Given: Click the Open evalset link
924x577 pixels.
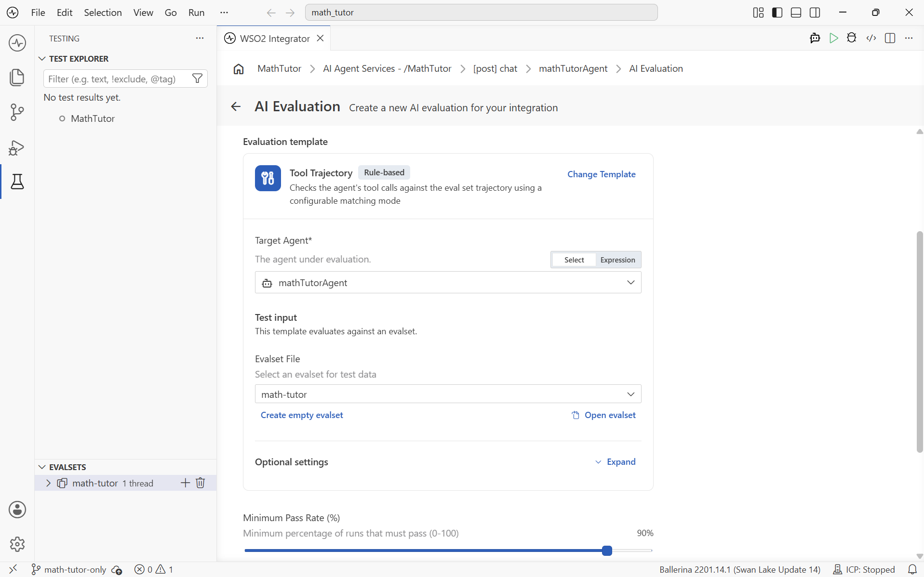Looking at the screenshot, I should tap(603, 415).
